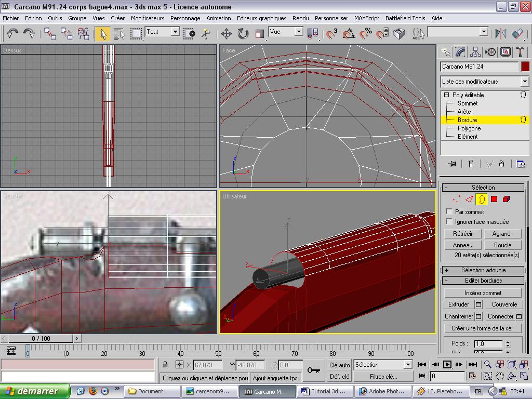Collapse the Sélection rollout
This screenshot has height=399, width=532.
coord(484,188)
